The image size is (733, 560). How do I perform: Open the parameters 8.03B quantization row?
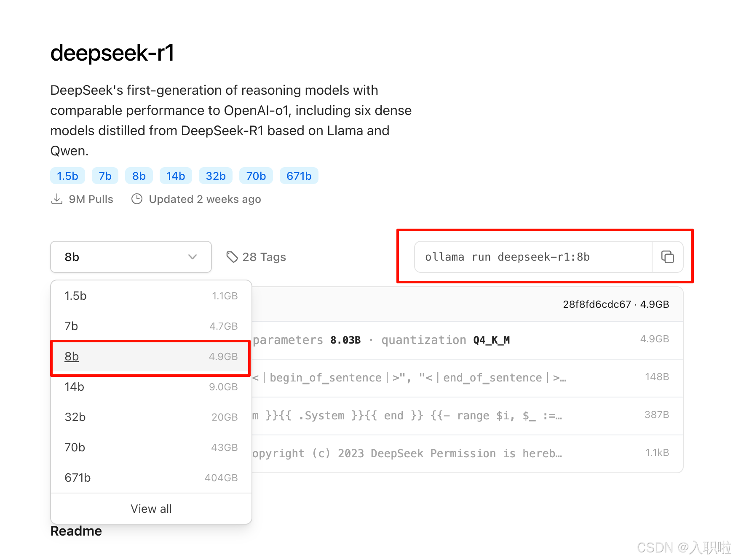click(x=468, y=340)
